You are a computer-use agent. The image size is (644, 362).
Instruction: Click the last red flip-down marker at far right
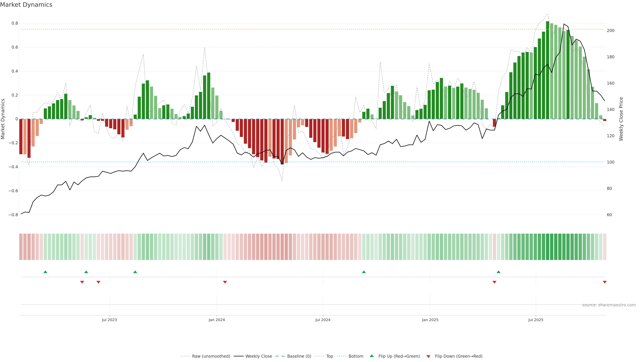pyautogui.click(x=604, y=282)
